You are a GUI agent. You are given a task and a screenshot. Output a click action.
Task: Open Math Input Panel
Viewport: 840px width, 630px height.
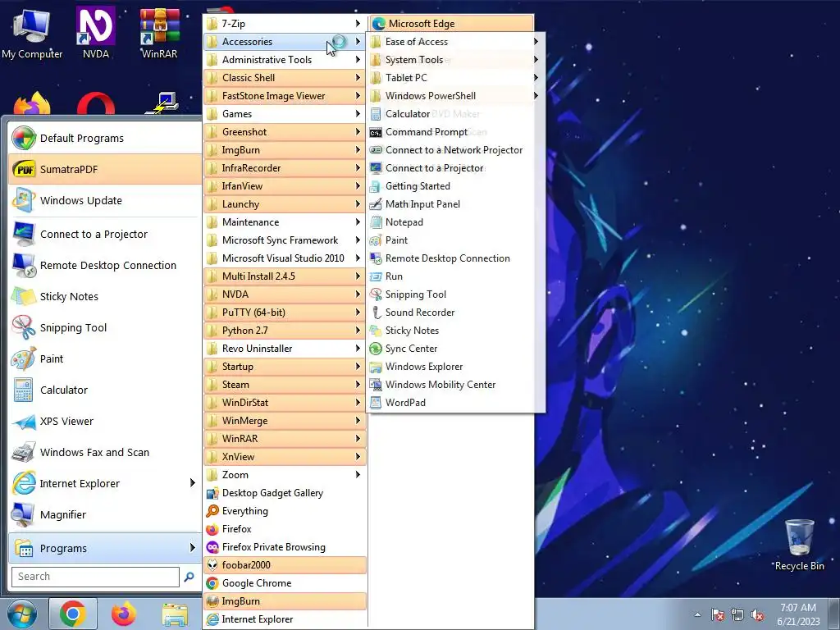pos(455,204)
